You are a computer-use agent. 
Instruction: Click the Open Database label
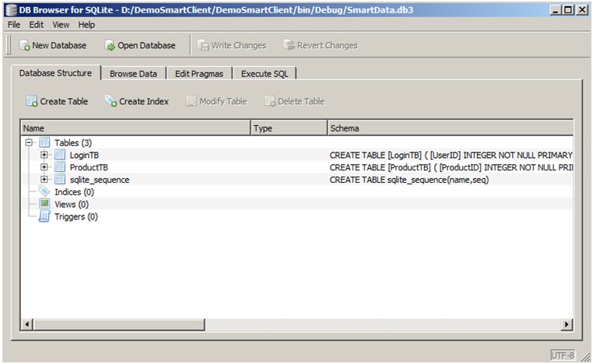146,45
